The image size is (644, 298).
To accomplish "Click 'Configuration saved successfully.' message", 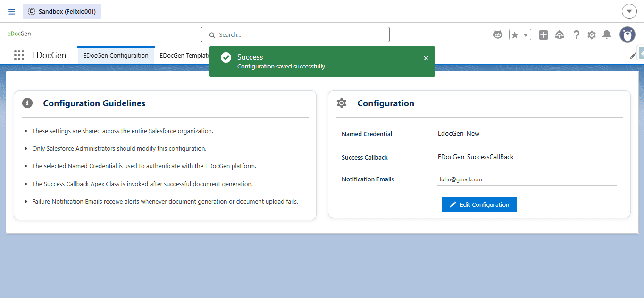I will click(282, 66).
